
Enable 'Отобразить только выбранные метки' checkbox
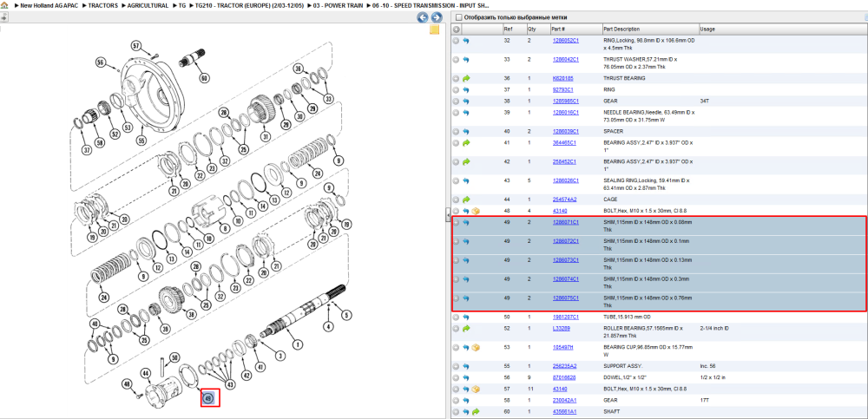click(x=458, y=17)
